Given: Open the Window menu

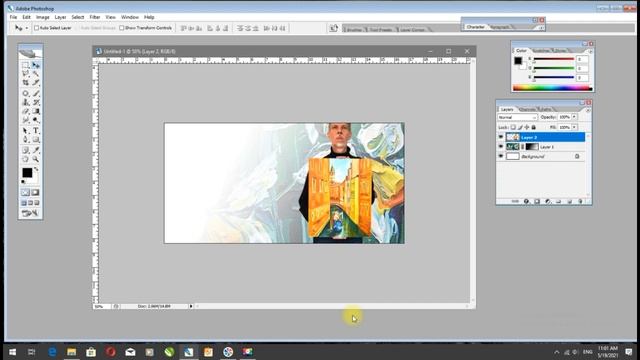Looking at the screenshot, I should tap(130, 17).
